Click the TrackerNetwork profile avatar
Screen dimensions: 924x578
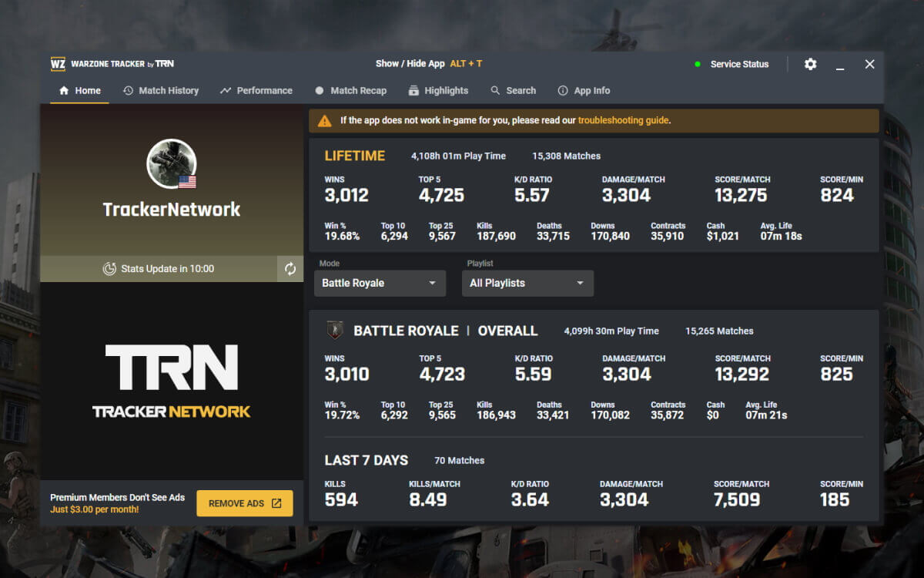pyautogui.click(x=171, y=164)
